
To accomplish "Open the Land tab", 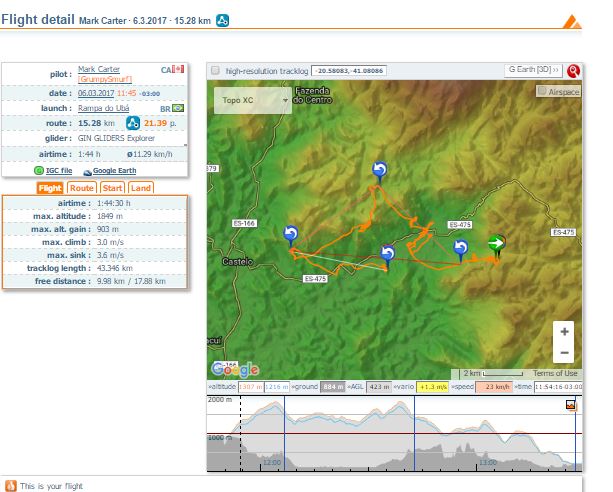I will click(x=141, y=188).
